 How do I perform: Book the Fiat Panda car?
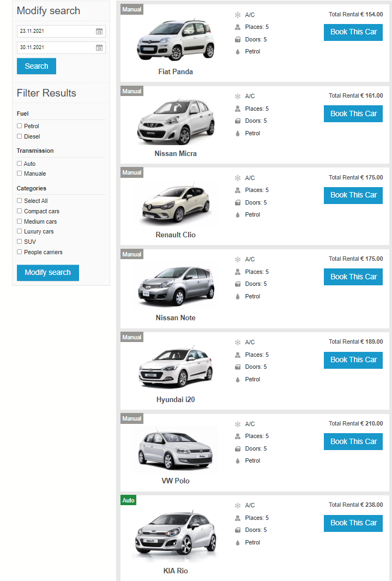[x=353, y=32]
